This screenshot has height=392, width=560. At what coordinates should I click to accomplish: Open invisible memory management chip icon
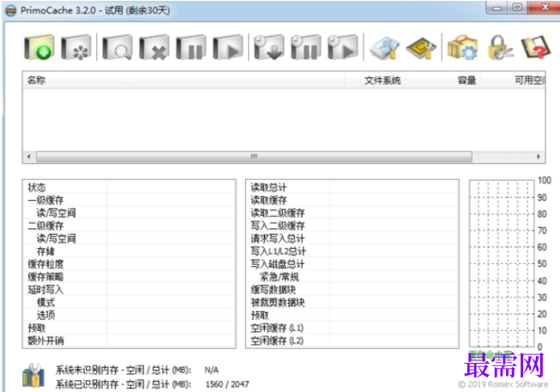(x=421, y=47)
